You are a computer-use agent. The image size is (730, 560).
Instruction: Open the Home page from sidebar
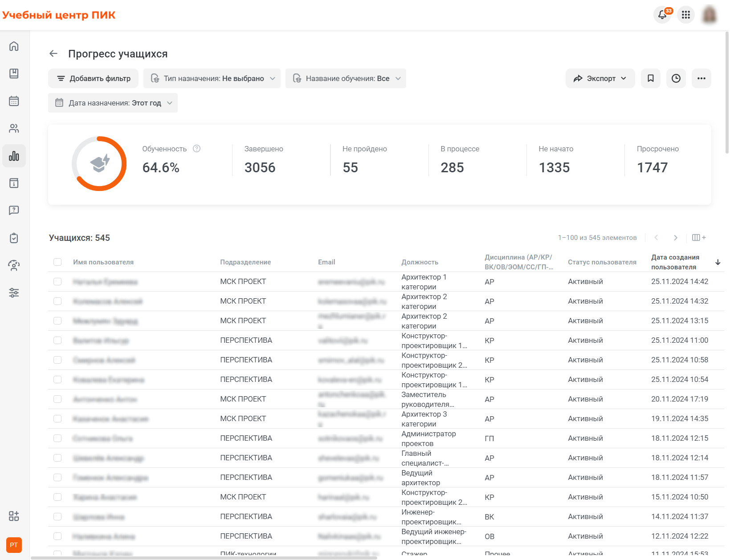(14, 46)
